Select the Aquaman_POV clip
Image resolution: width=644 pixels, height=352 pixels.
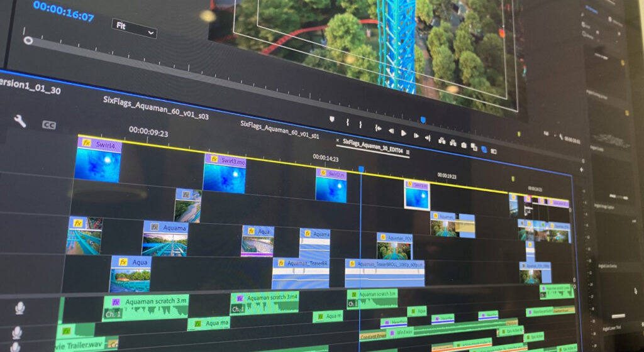[x=395, y=246]
